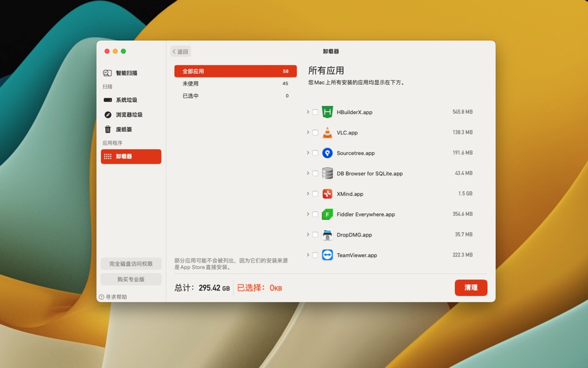The width and height of the screenshot is (588, 368).
Task: Tick the VLC.app checkbox
Action: pyautogui.click(x=315, y=132)
